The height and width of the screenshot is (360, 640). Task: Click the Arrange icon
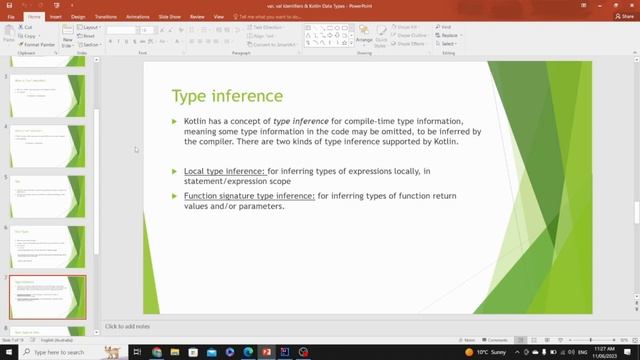click(364, 34)
